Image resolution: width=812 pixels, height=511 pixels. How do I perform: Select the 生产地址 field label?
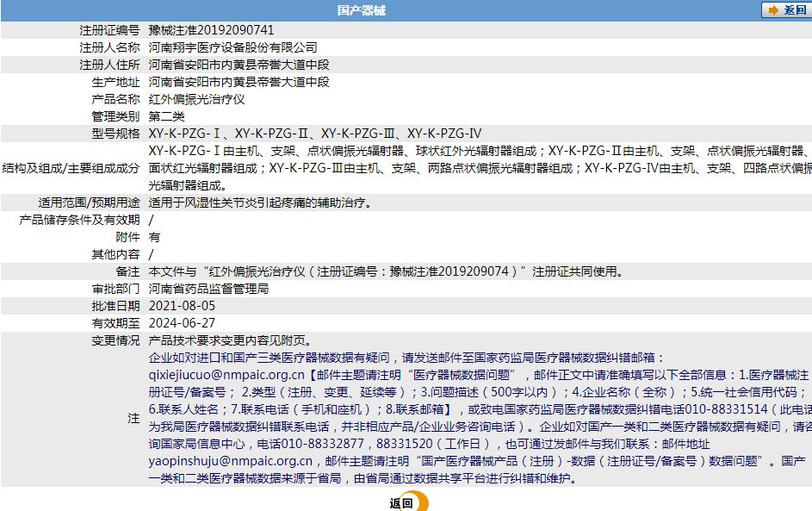click(x=116, y=82)
